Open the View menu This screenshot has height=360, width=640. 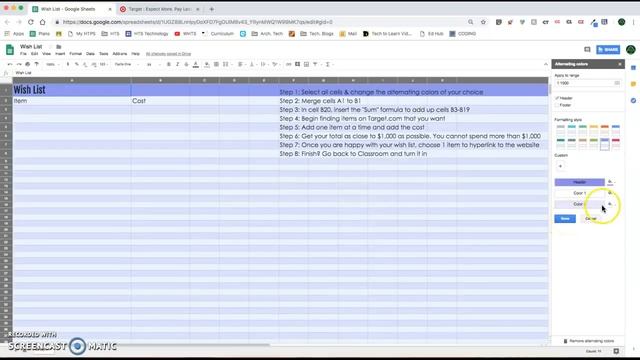[47, 54]
